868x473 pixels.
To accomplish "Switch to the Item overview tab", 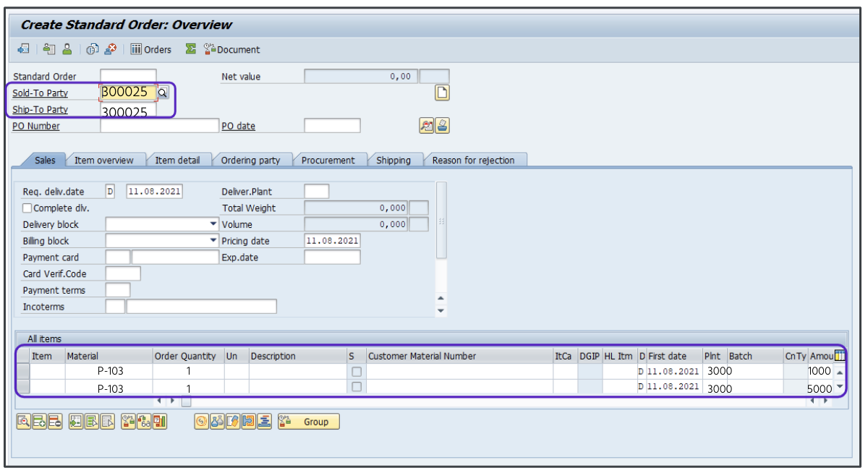I will (104, 160).
